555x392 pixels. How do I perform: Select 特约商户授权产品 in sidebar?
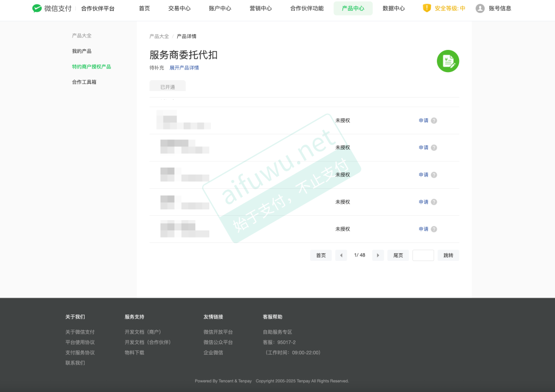[91, 67]
